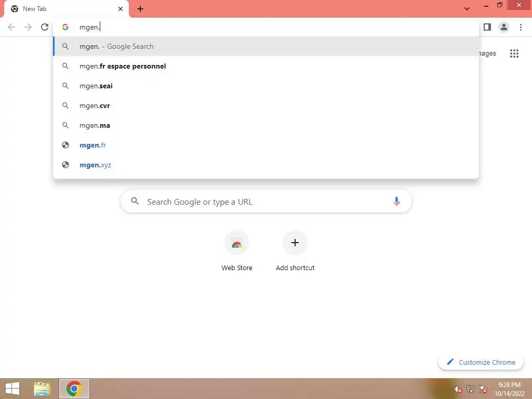
Task: Select the mgen.seai suggestion
Action: click(266, 86)
